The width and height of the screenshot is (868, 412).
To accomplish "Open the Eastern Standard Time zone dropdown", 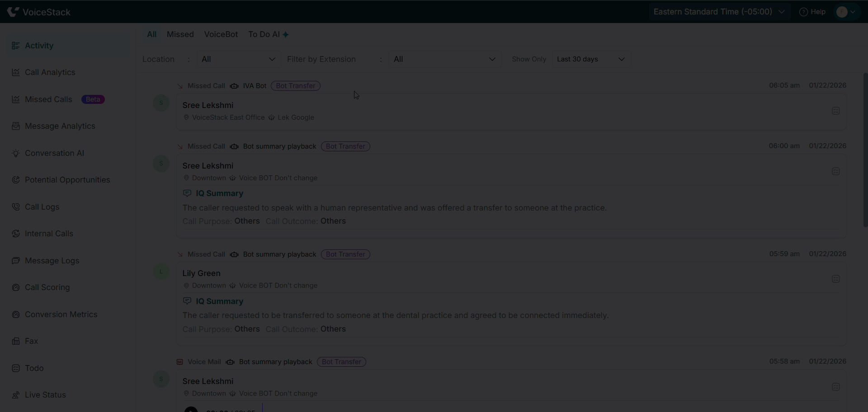I will click(x=719, y=12).
